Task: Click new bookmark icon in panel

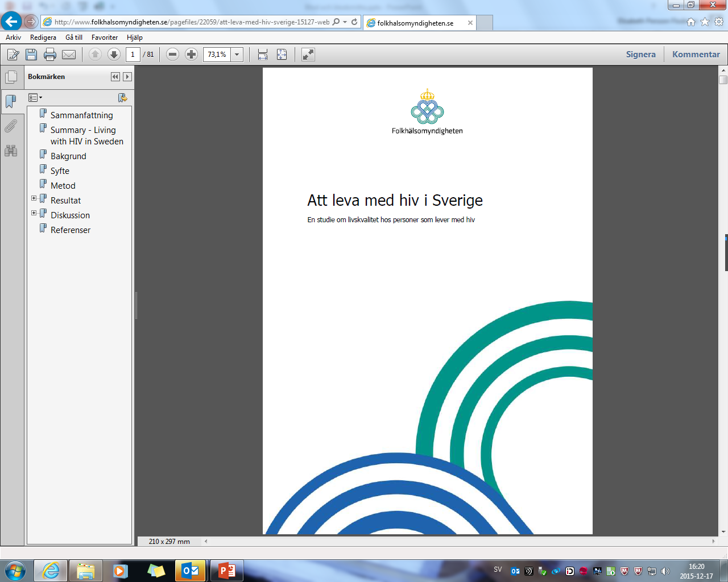Action: (x=122, y=98)
